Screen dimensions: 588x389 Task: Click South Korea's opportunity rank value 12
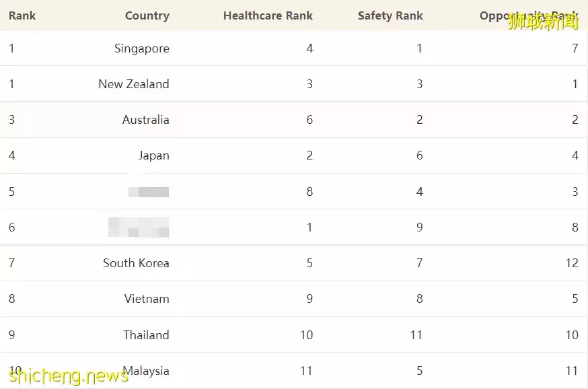pyautogui.click(x=572, y=263)
